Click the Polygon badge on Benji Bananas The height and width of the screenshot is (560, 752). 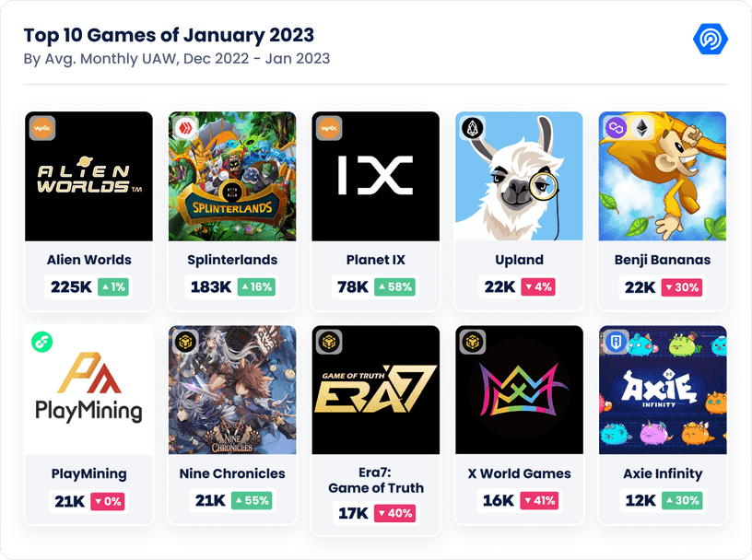click(616, 128)
